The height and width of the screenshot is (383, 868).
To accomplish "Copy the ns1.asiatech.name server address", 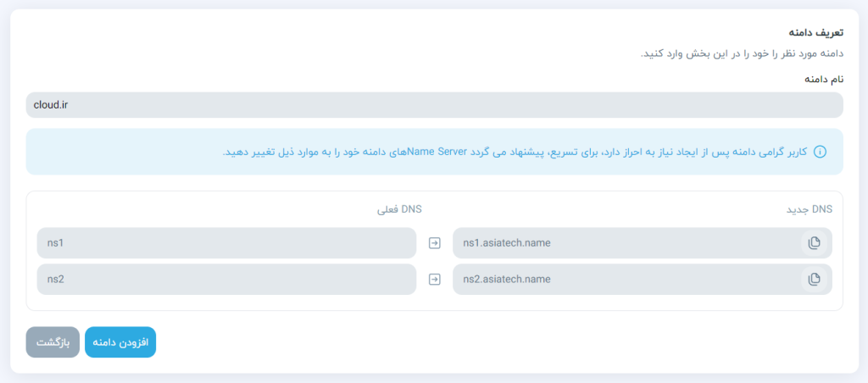I will 814,243.
